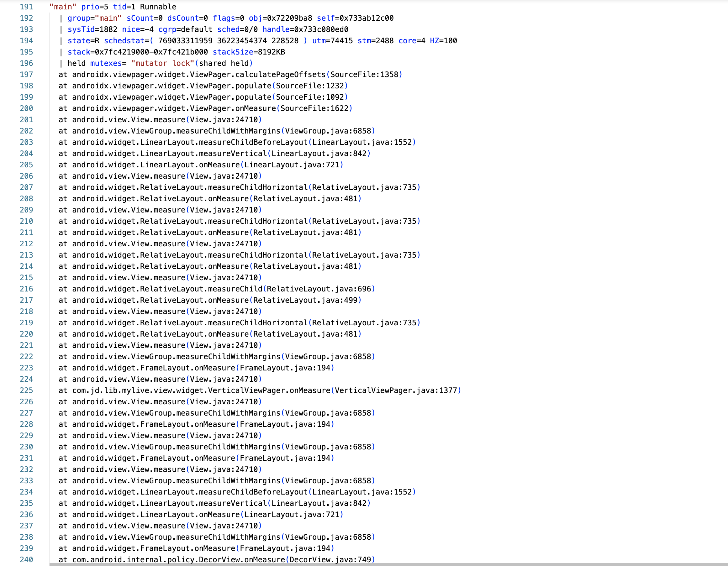Click line number 191 in the gutter
The height and width of the screenshot is (566, 728).
(26, 7)
